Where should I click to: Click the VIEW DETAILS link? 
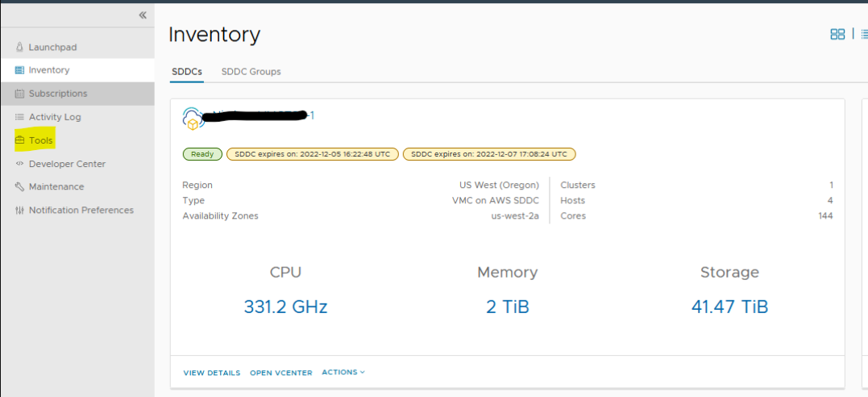pos(212,373)
